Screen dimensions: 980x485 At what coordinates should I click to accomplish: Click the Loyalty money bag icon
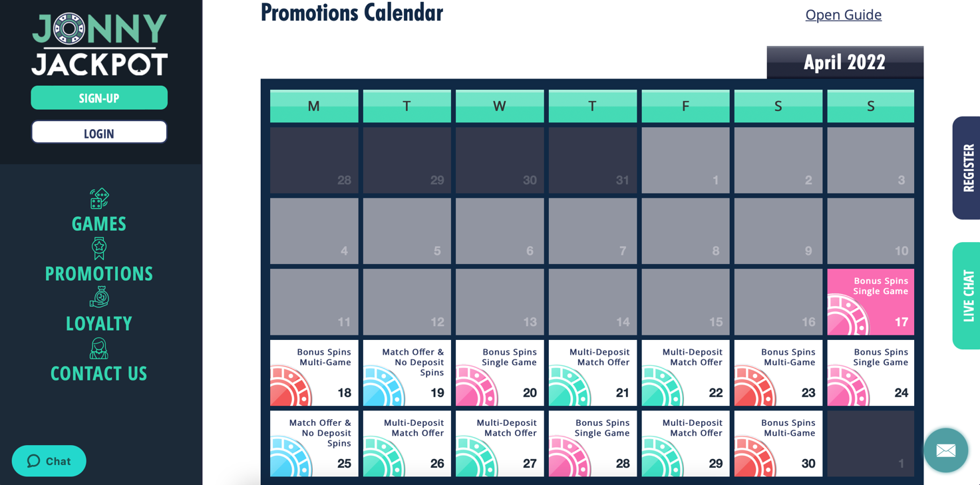[x=99, y=297]
